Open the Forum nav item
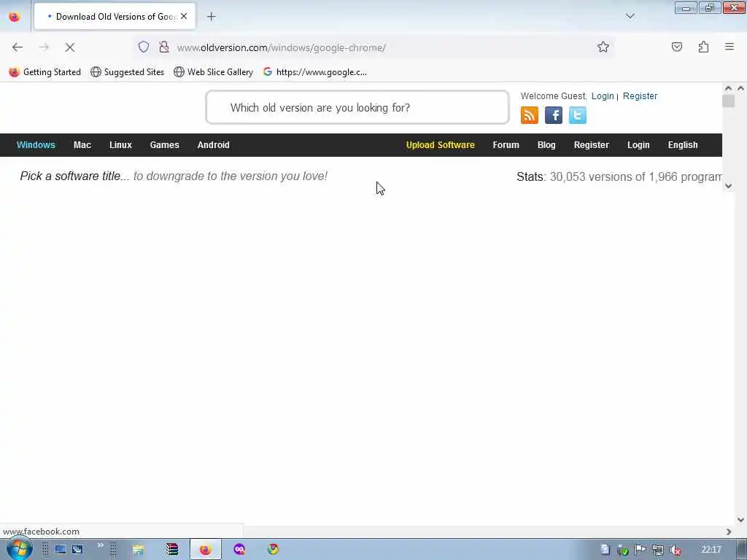The image size is (747, 560). pyautogui.click(x=506, y=145)
